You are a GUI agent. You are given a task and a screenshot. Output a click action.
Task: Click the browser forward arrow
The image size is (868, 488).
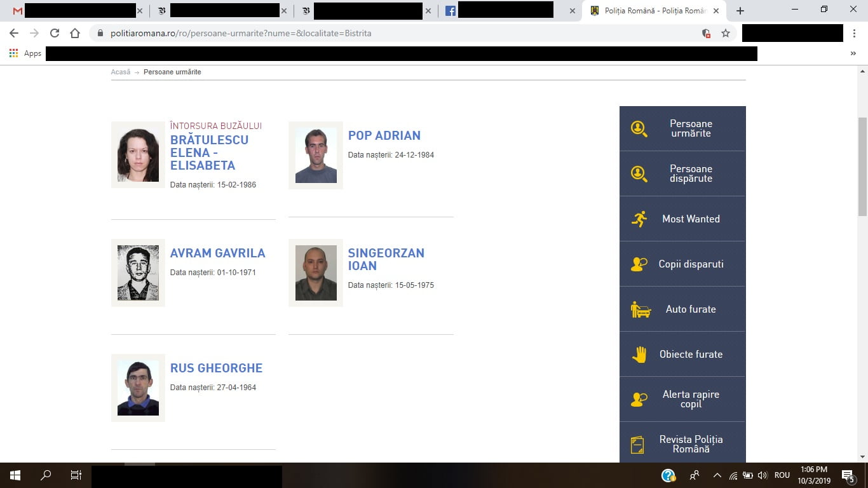(x=34, y=33)
